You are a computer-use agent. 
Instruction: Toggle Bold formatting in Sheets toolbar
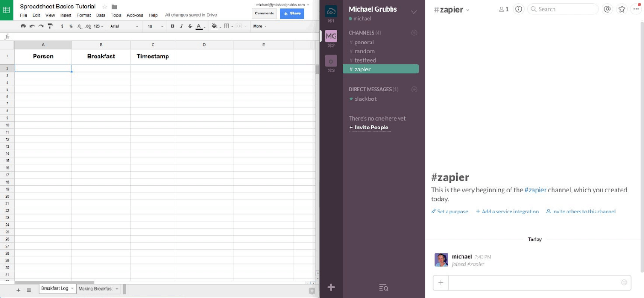[x=172, y=26]
